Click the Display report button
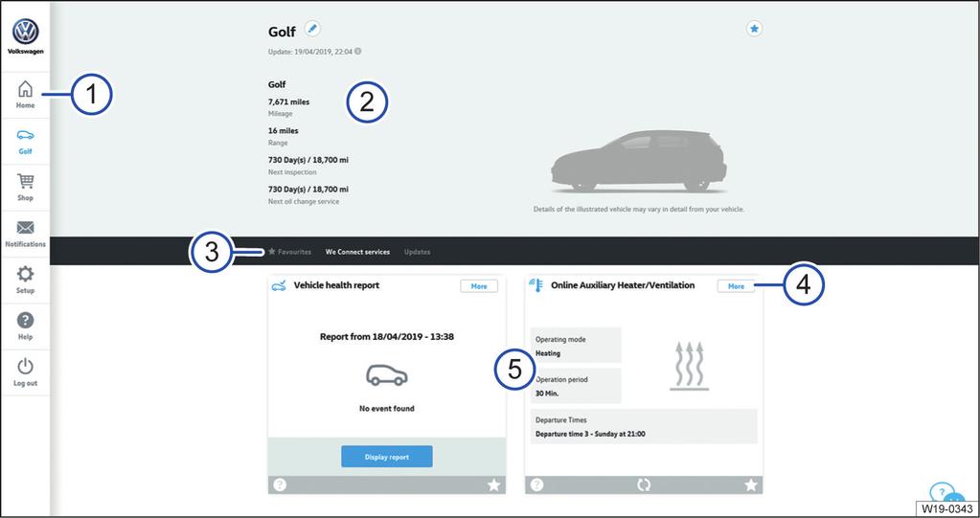This screenshot has height=518, width=980. [x=387, y=457]
